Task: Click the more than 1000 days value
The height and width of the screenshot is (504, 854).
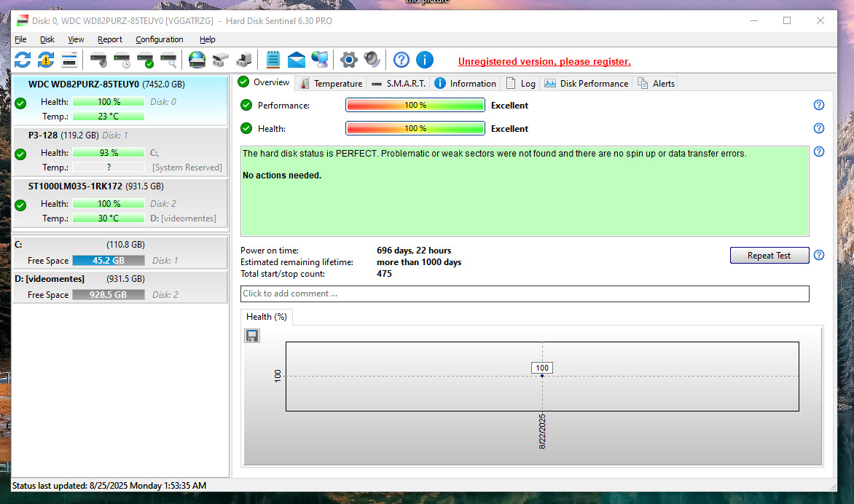Action: pyautogui.click(x=419, y=262)
